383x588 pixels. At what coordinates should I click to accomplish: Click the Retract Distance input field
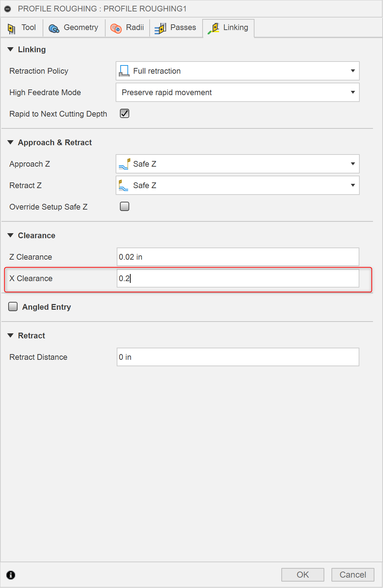[238, 357]
